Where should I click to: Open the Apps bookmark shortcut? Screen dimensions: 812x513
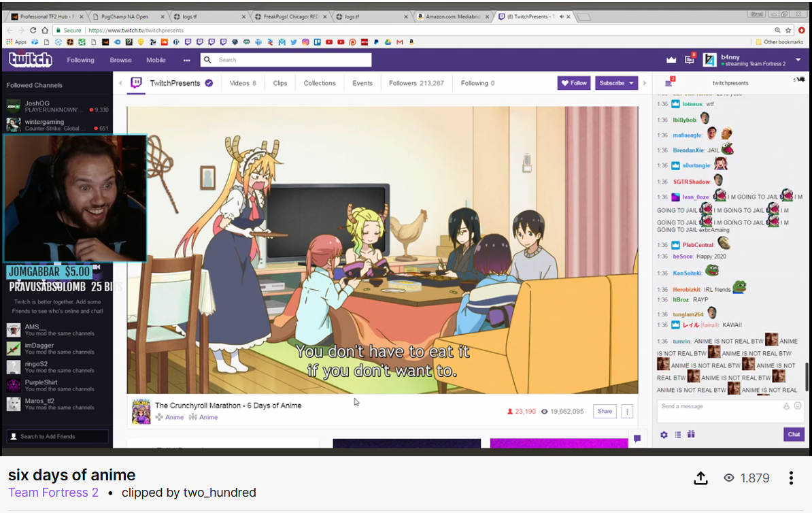16,42
